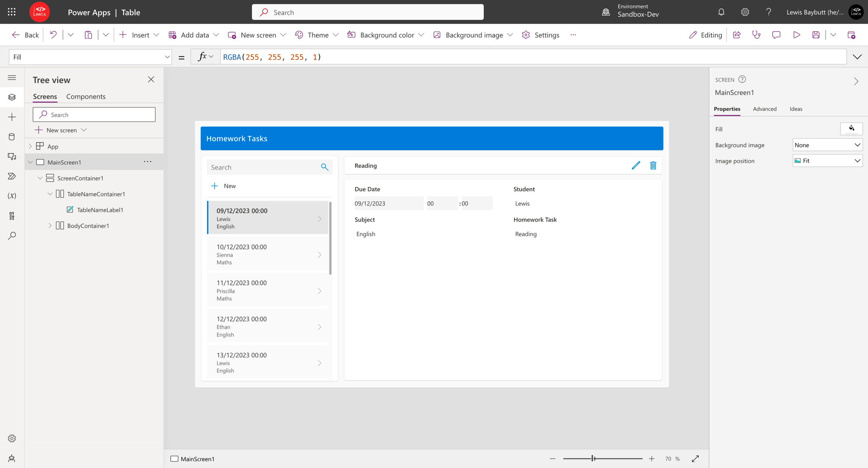This screenshot has height=468, width=868.
Task: Close the Tree view panel
Action: [x=151, y=79]
